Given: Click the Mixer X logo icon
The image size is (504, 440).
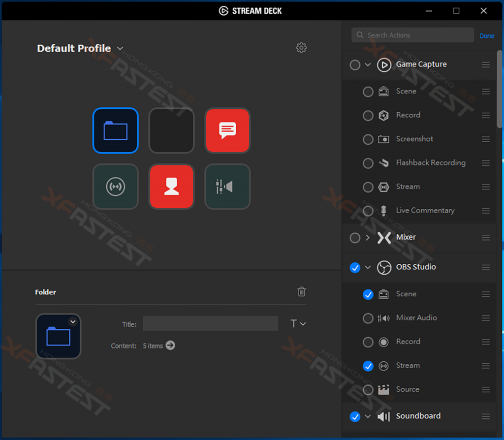Looking at the screenshot, I should click(384, 238).
